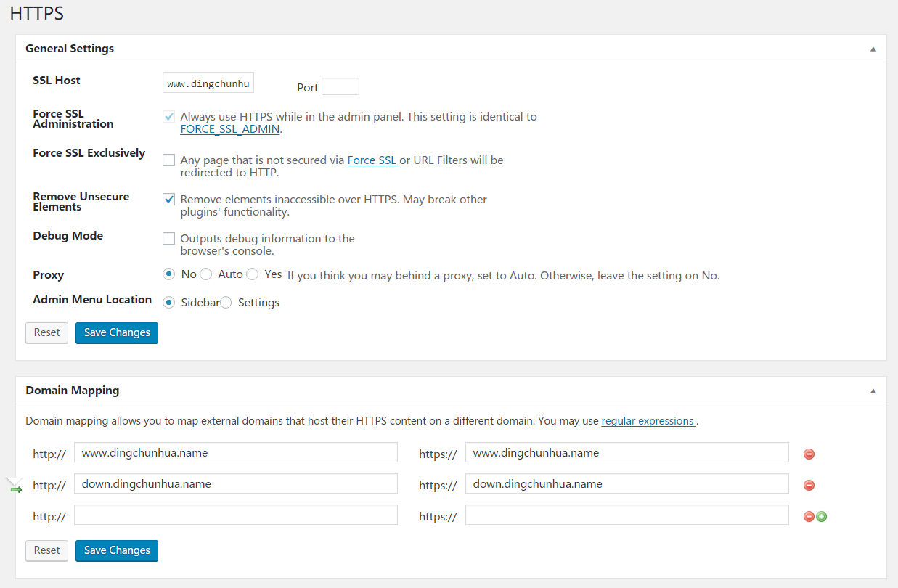Viewport: 898px width, 588px height.
Task: Edit http www.dingchunhua.name field
Action: click(236, 452)
